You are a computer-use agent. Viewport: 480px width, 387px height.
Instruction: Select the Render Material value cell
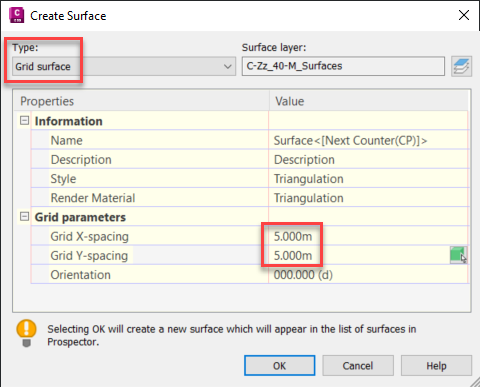(x=368, y=198)
